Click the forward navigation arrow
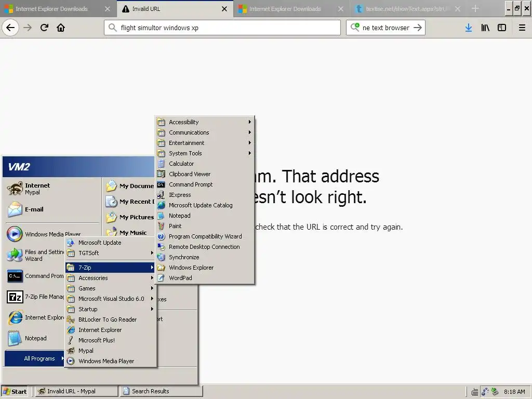Screen dimensions: 532x399 (x=28, y=28)
